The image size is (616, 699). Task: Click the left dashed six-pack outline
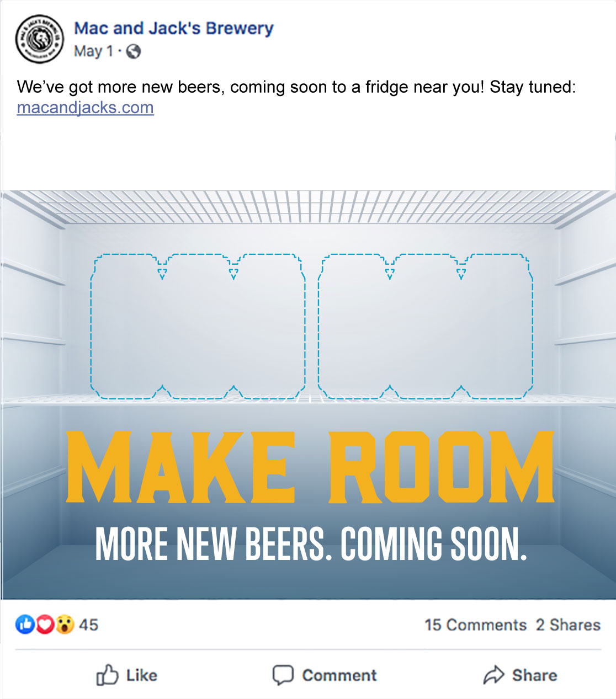point(198,327)
